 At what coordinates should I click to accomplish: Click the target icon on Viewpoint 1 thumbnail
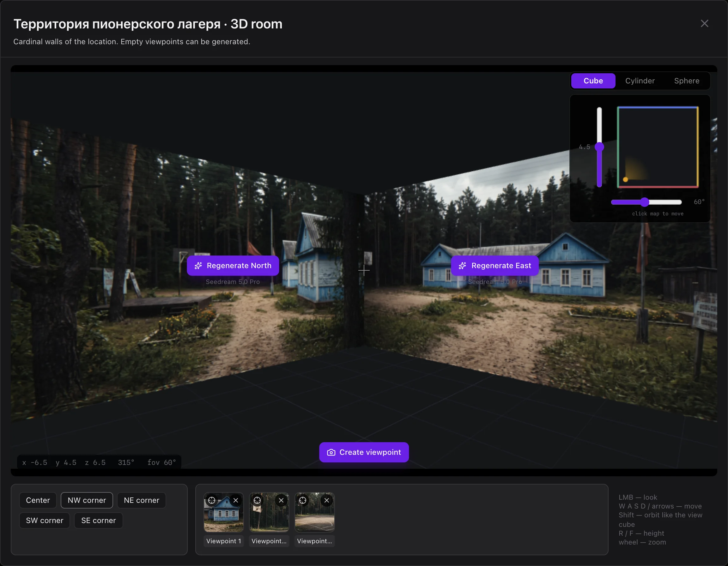tap(212, 500)
